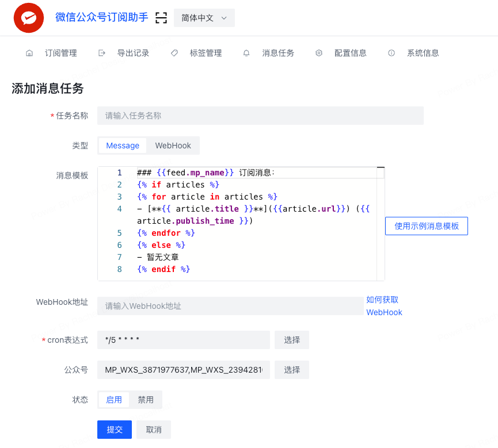The width and height of the screenshot is (498, 448).
Task: Click the export icon before 导出记录
Action: pyautogui.click(x=102, y=53)
